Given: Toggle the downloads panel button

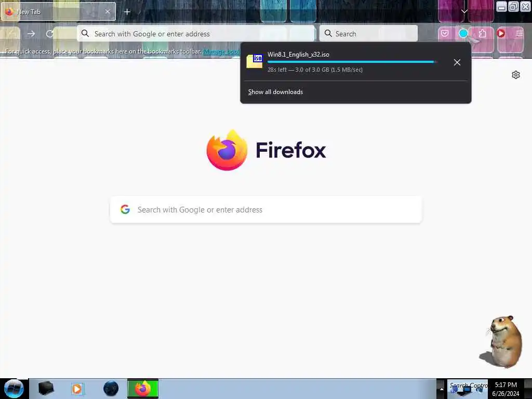Looking at the screenshot, I should [x=463, y=33].
